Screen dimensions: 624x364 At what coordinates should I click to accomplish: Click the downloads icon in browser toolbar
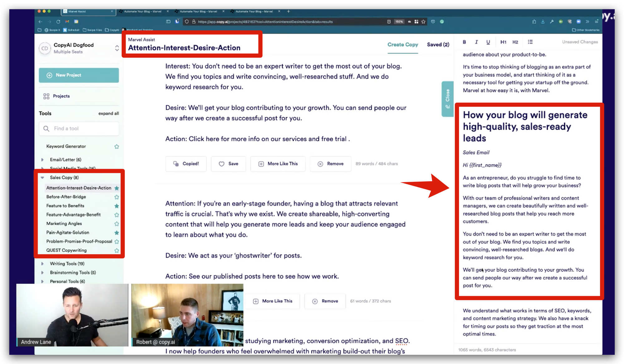tap(543, 22)
